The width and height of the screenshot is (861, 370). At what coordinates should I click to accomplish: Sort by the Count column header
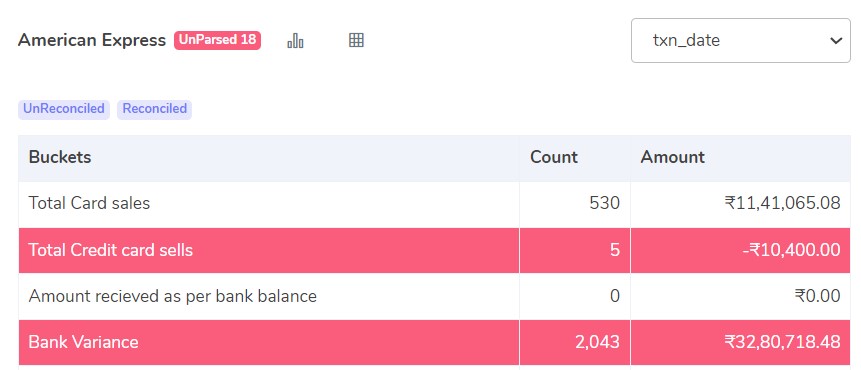(x=554, y=157)
